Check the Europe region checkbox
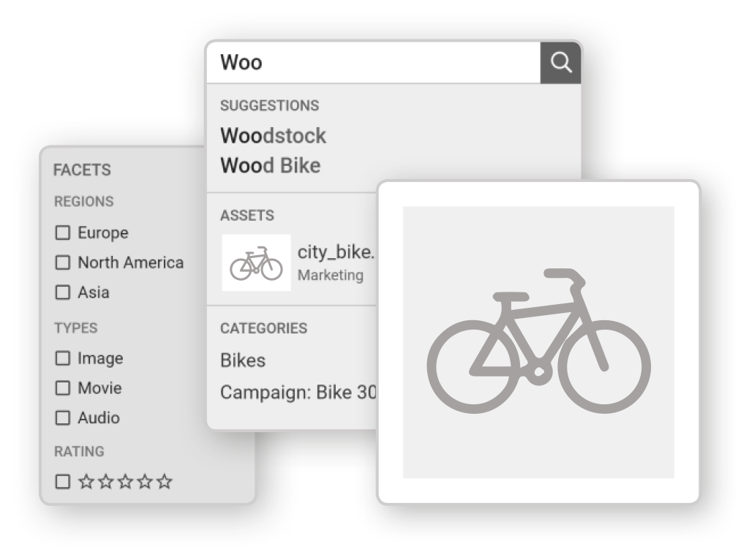Screen dimensions: 749x560 pos(63,232)
